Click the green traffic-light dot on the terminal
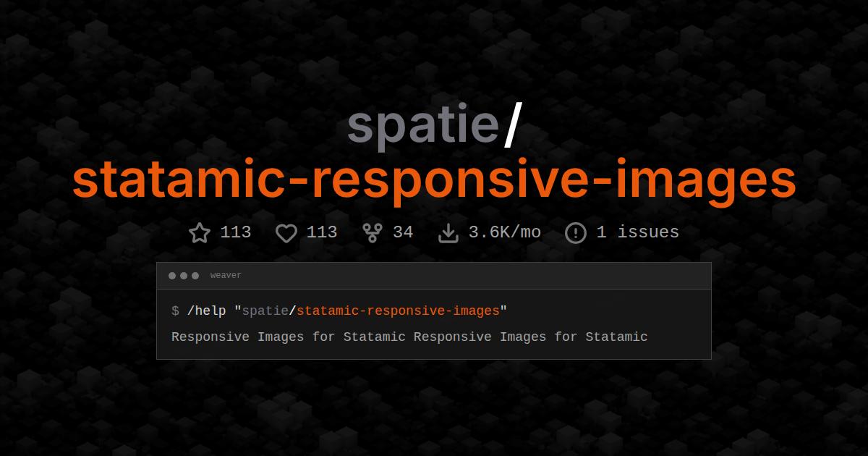This screenshot has height=456, width=868. tap(195, 275)
